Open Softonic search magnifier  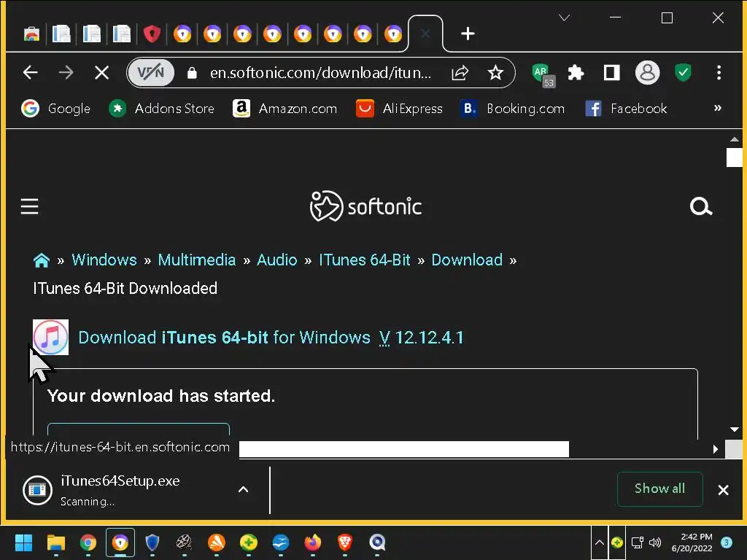(701, 206)
